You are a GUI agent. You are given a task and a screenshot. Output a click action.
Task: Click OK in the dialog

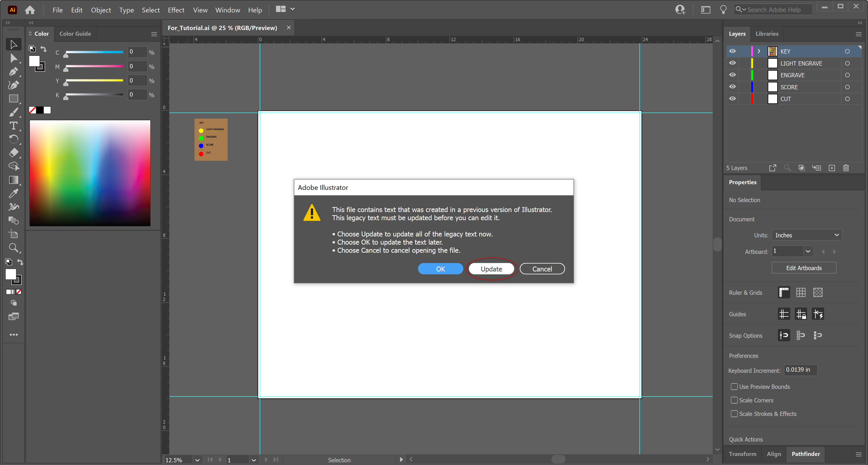click(x=440, y=269)
